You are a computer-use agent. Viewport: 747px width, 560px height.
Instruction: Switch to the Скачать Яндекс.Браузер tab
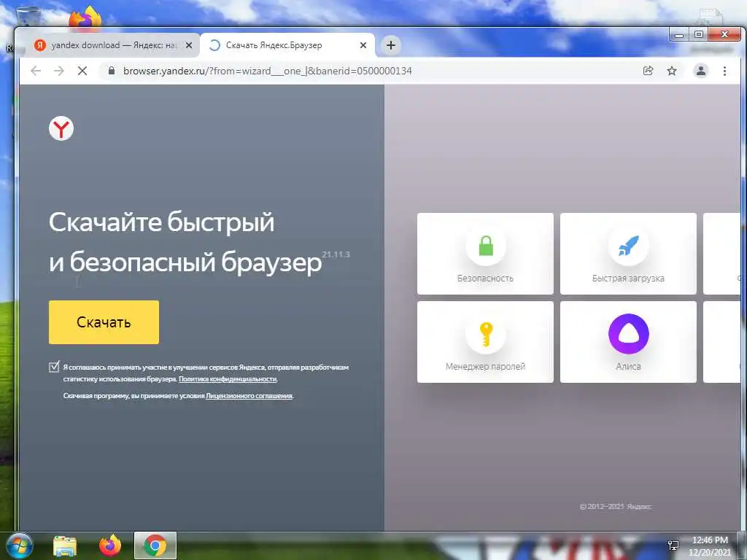(287, 45)
